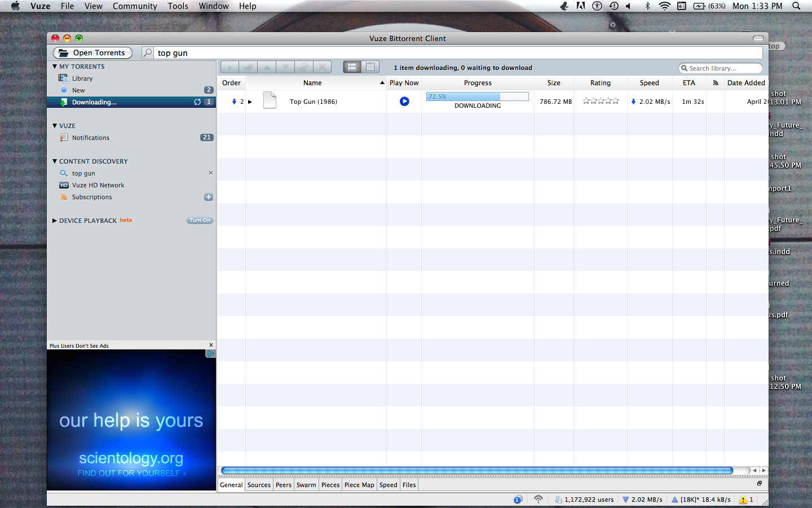Maximize the bottom detail panel icon
This screenshot has width=812, height=508.
pos(760,483)
